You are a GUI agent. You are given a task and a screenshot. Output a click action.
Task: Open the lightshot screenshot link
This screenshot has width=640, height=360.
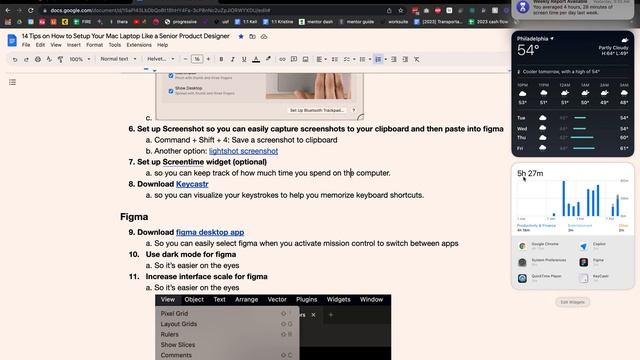pyautogui.click(x=243, y=151)
